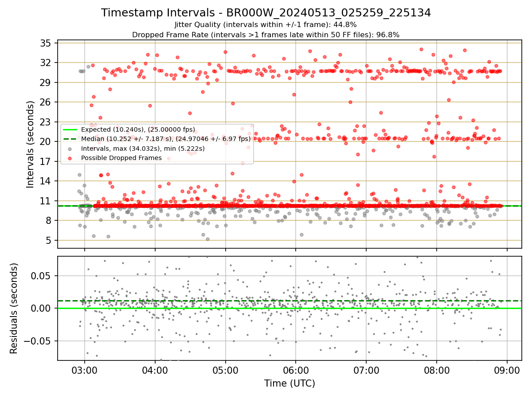
Task: Click the solid green line sample in the legend
Action: click(70, 129)
